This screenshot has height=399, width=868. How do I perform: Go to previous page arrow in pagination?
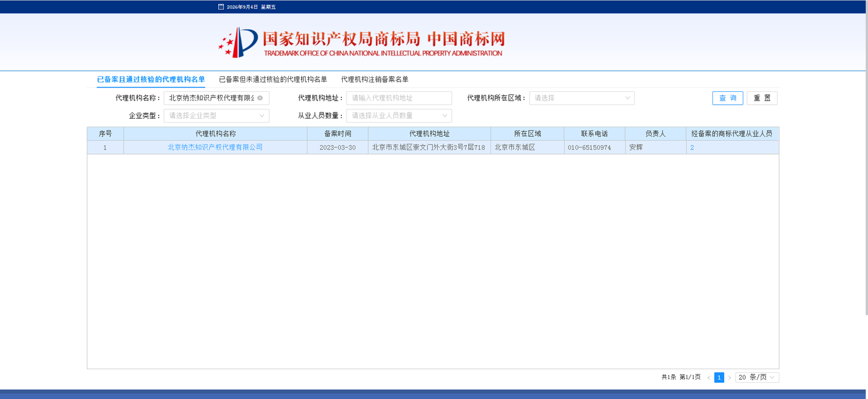pos(709,377)
